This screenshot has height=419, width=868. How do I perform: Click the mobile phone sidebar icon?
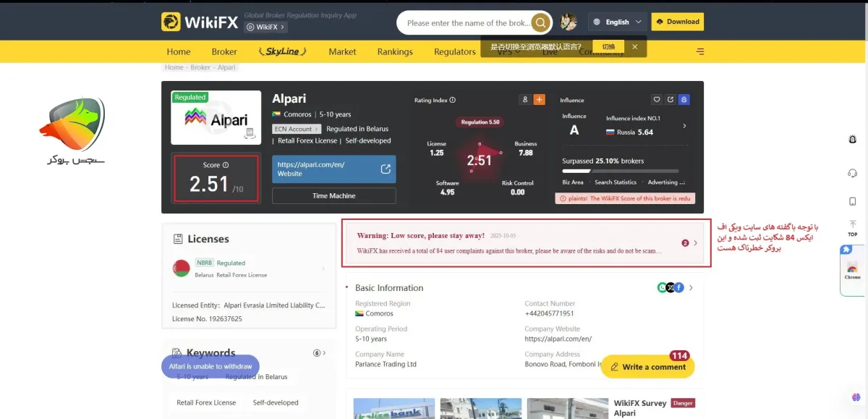pyautogui.click(x=852, y=200)
